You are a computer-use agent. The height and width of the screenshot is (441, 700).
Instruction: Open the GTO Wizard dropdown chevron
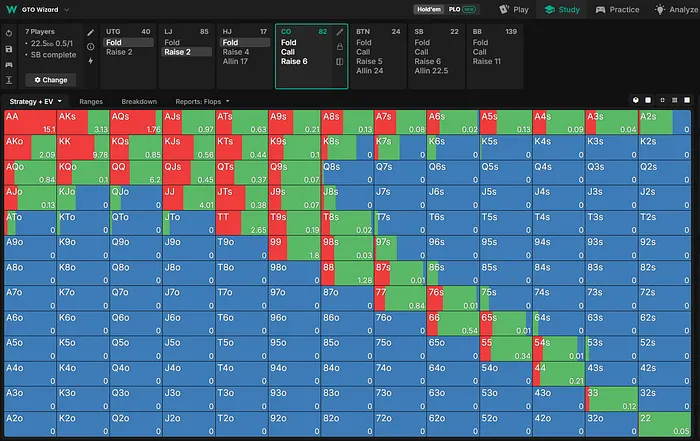(x=67, y=9)
